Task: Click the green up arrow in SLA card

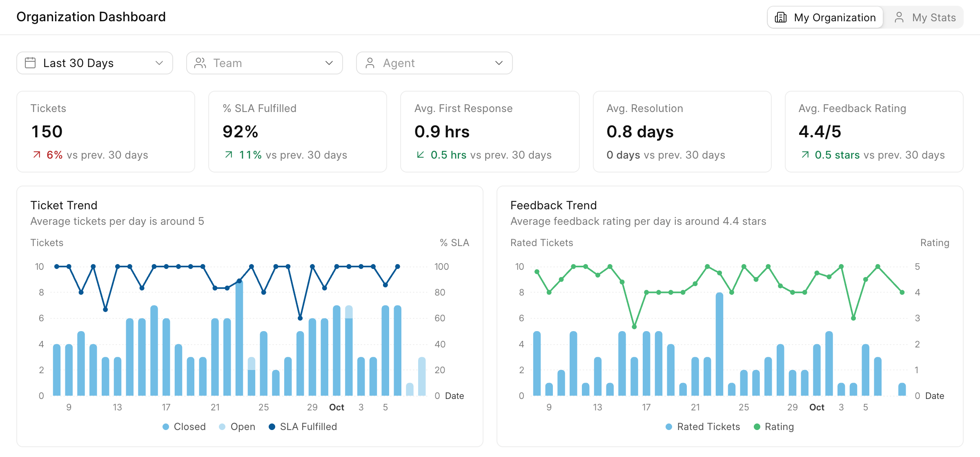Action: pyautogui.click(x=229, y=155)
